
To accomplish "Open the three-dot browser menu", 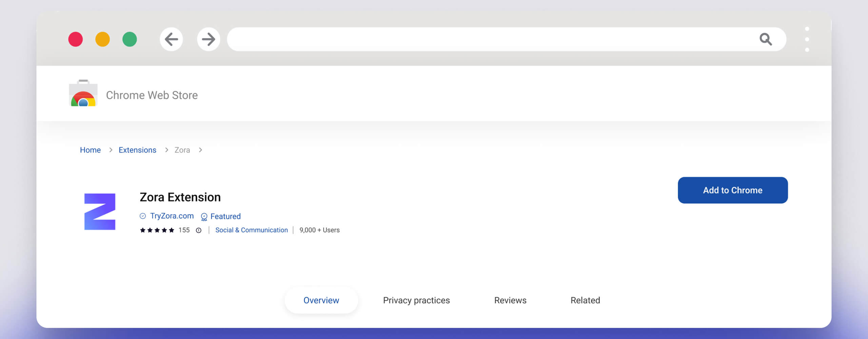I will tap(807, 39).
